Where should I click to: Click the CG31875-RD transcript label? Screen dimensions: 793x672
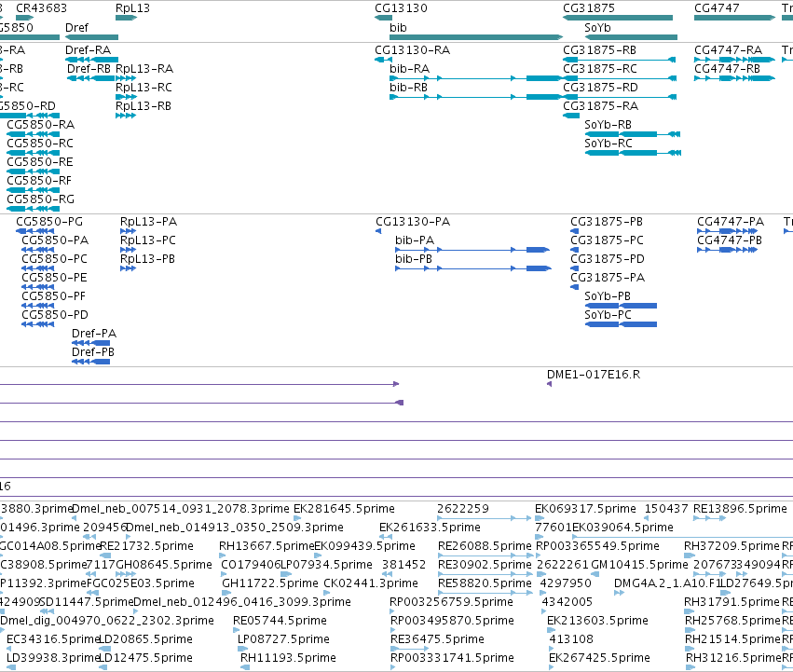(x=600, y=87)
